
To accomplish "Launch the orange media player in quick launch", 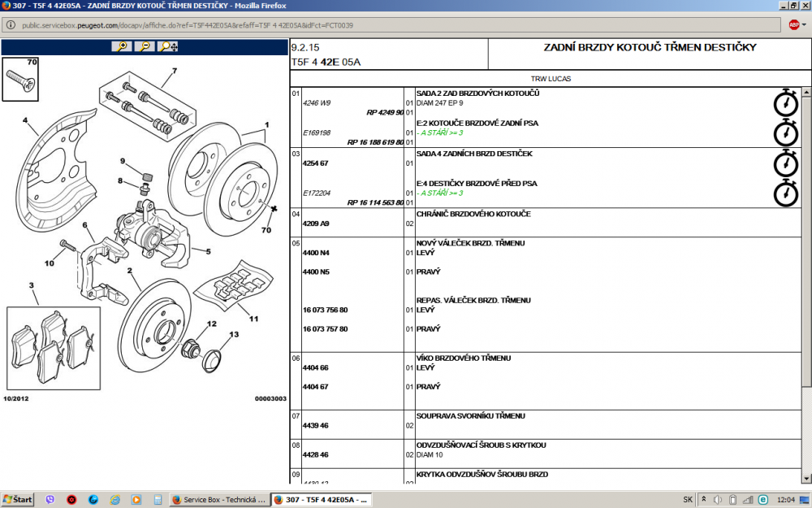I will click(136, 500).
